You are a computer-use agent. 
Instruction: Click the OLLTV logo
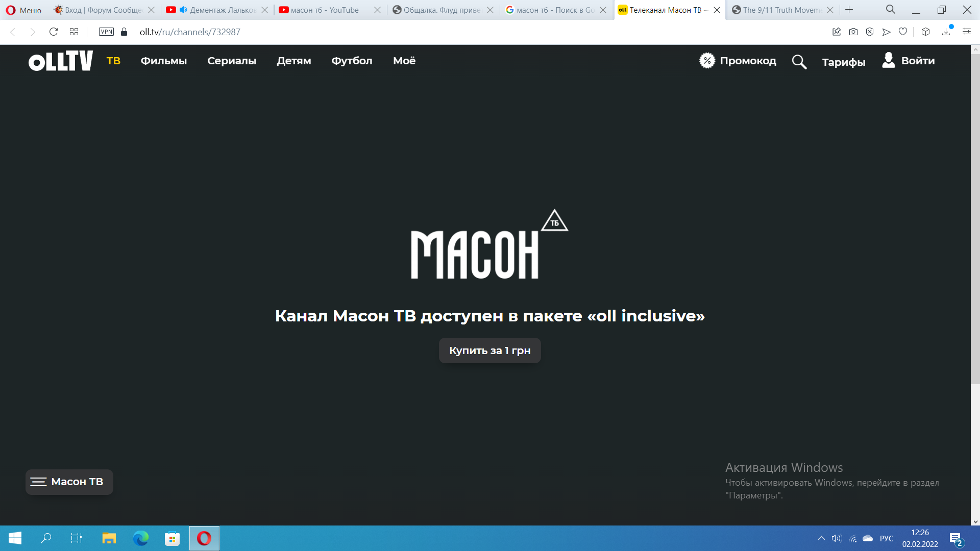(61, 61)
